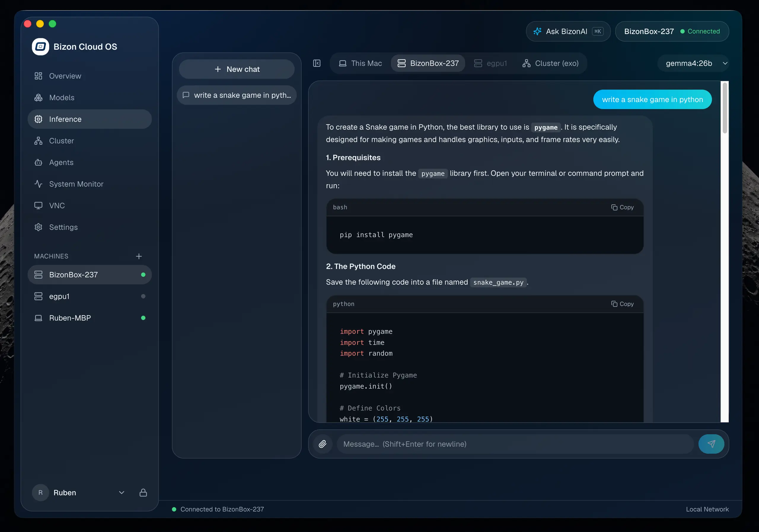Screen dimensions: 759x532
Task: Click the BizonBox-237 Connected status pill
Action: (672, 31)
